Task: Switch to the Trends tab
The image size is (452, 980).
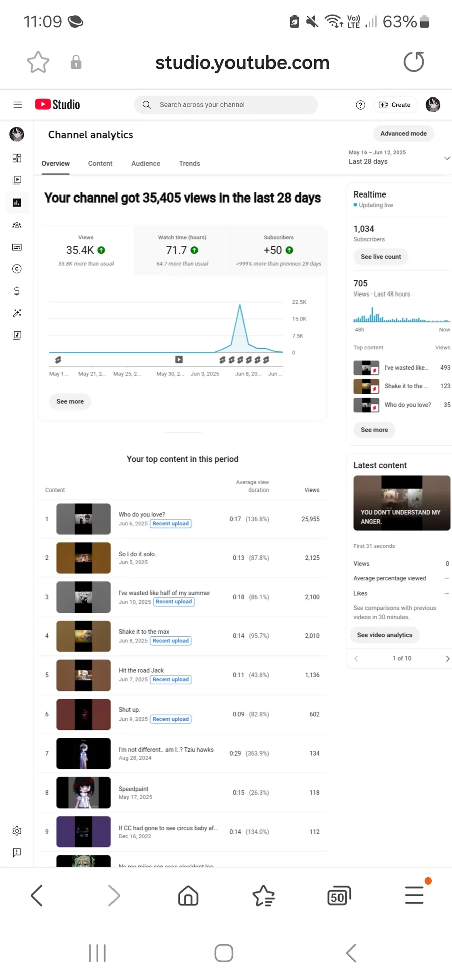Action: (x=189, y=164)
